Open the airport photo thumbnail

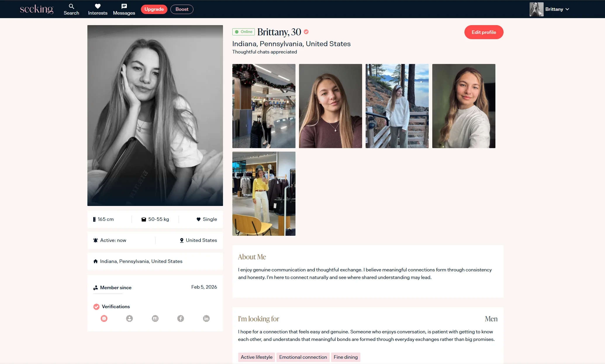point(264,106)
